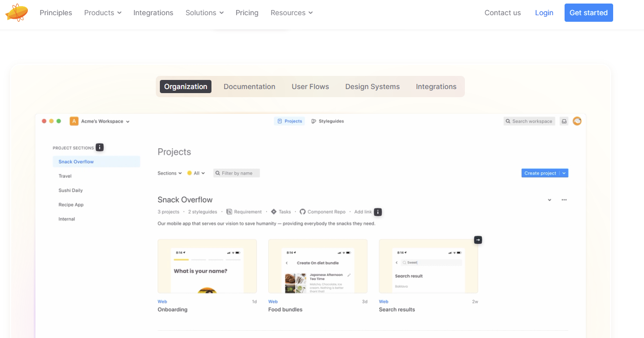This screenshot has height=338, width=644.
Task: Click the Snack Overflow section heading
Action: (x=185, y=200)
